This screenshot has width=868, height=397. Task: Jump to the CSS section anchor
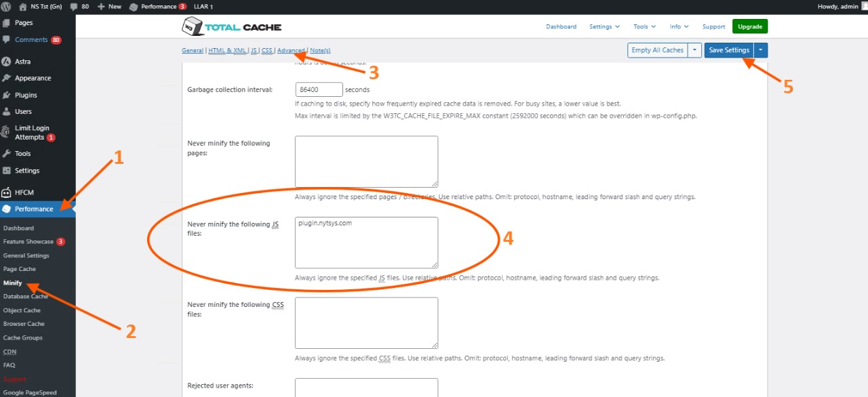pyautogui.click(x=267, y=50)
